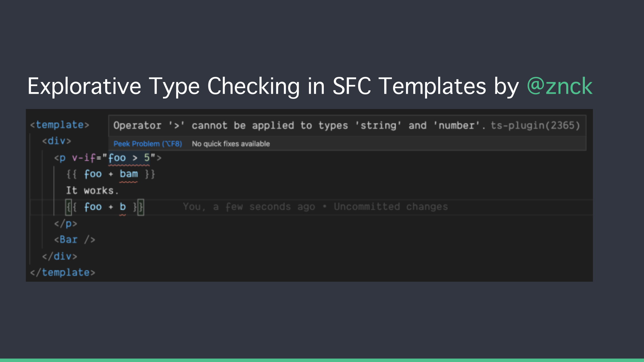Click the opening div tag
644x362 pixels.
pos(57,141)
